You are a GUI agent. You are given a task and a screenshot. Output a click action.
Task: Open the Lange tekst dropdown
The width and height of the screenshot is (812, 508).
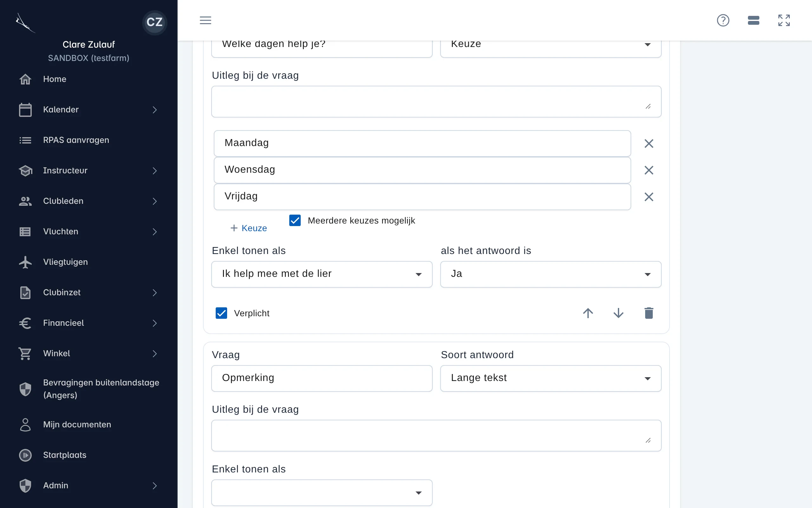pos(551,378)
